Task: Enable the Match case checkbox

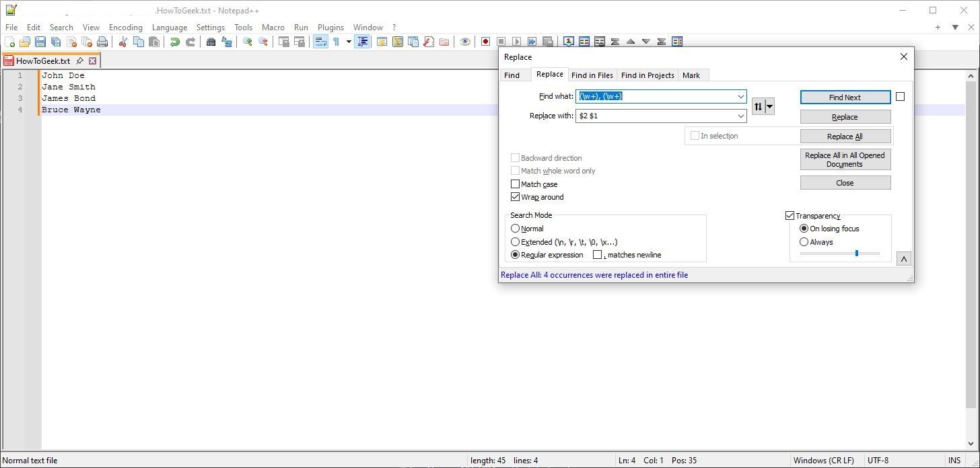Action: pyautogui.click(x=516, y=184)
